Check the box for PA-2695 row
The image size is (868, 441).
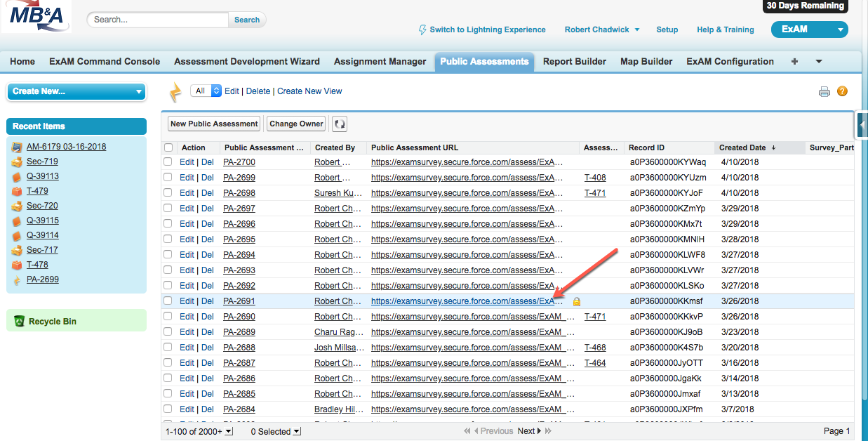point(168,239)
